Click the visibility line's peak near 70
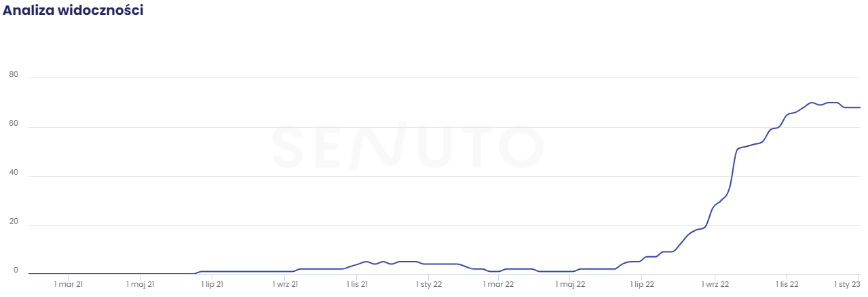Image resolution: width=868 pixels, height=297 pixels. click(812, 103)
